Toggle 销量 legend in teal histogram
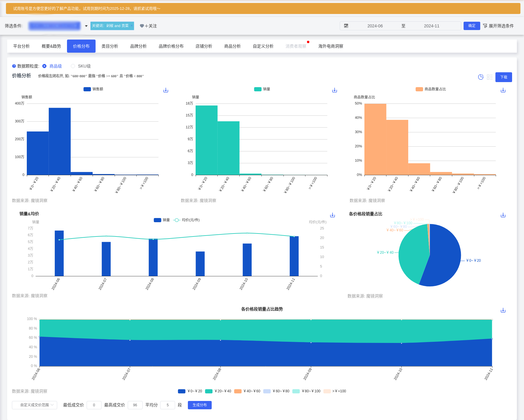Screen dimensions: 524x420 tap(262, 89)
